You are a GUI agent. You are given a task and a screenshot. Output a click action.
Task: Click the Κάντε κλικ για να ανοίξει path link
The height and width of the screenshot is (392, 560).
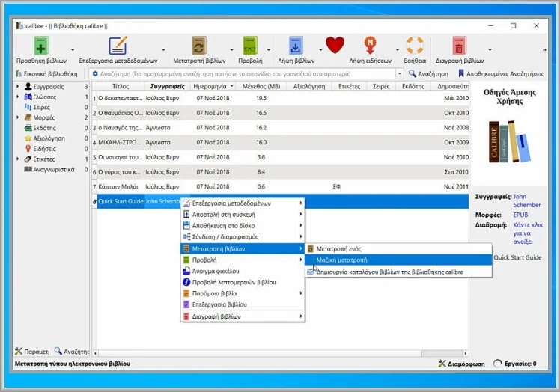[x=528, y=233]
